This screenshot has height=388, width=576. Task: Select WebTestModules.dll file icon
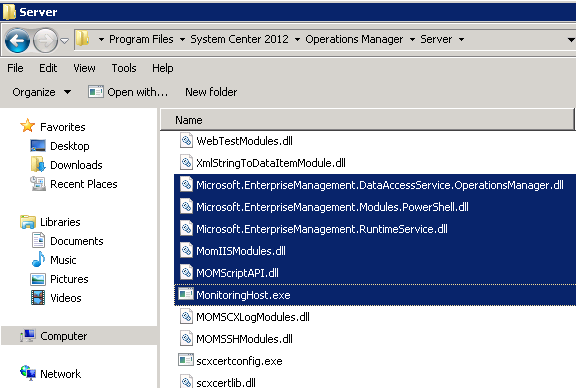(x=186, y=140)
